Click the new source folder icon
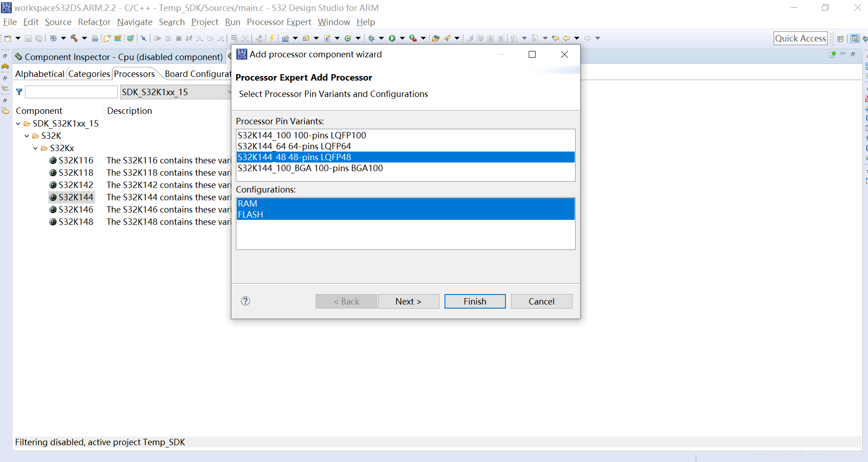Viewport: 868px width, 462px height. [306, 38]
